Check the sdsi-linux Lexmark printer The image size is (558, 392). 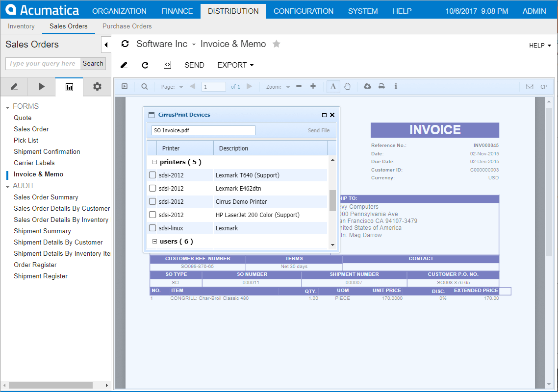[x=152, y=228]
